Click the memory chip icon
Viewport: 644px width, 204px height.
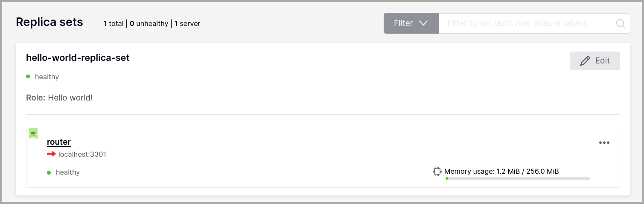pyautogui.click(x=437, y=172)
